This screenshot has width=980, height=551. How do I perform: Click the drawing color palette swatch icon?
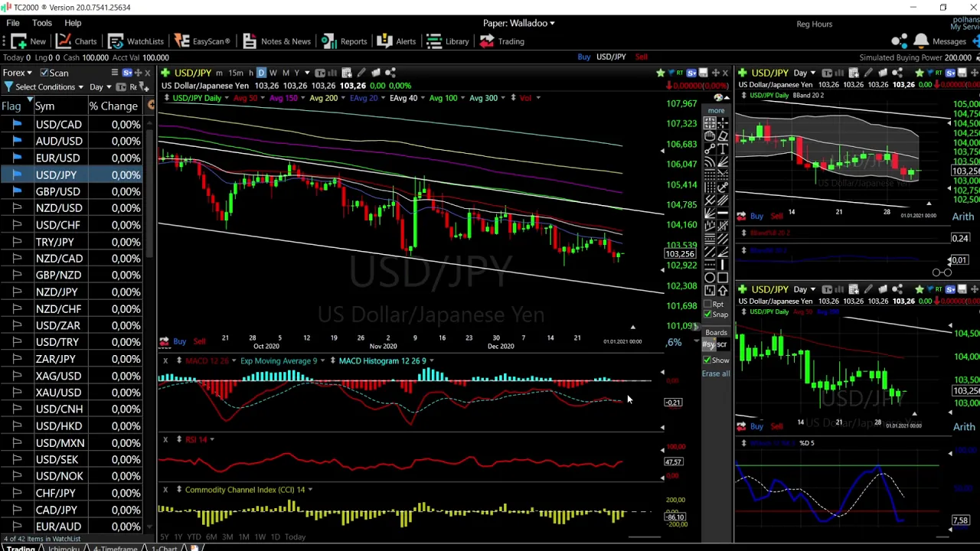pyautogui.click(x=718, y=97)
